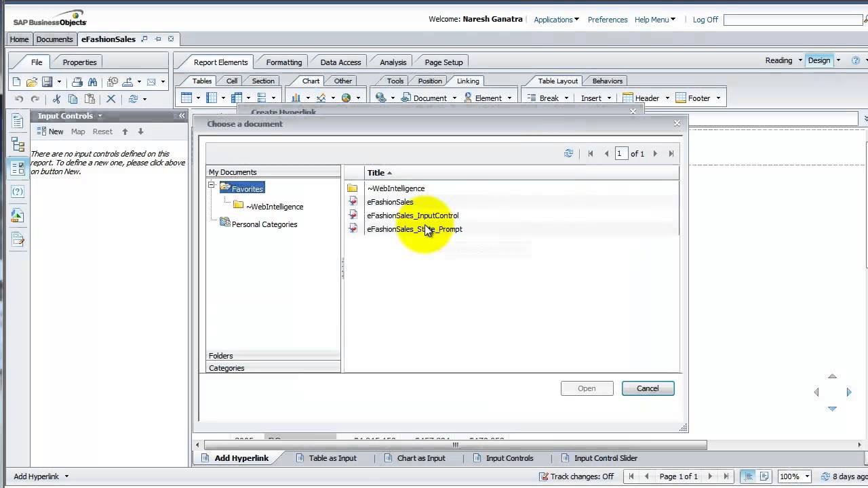Select Personal Categories tree item

click(x=264, y=224)
